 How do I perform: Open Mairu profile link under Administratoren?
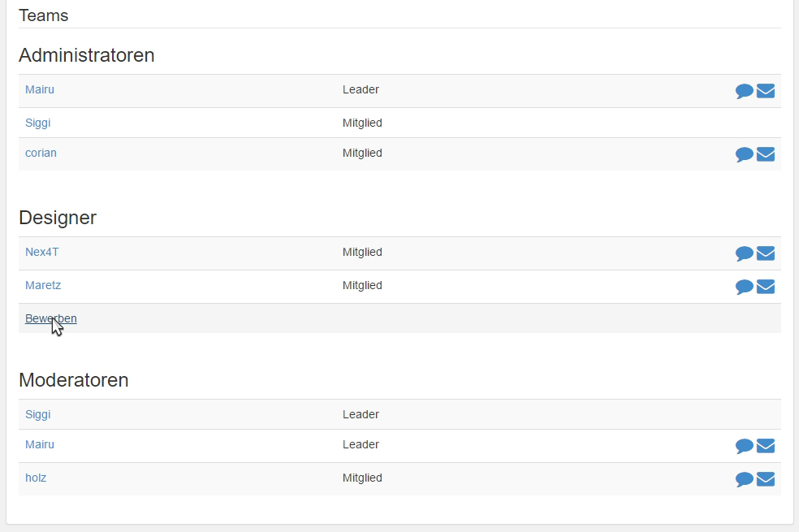click(40, 89)
